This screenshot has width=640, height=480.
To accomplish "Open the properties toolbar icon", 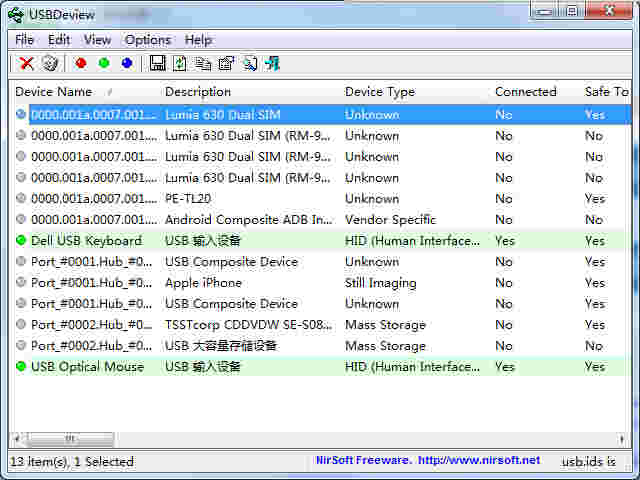I will pos(226,63).
